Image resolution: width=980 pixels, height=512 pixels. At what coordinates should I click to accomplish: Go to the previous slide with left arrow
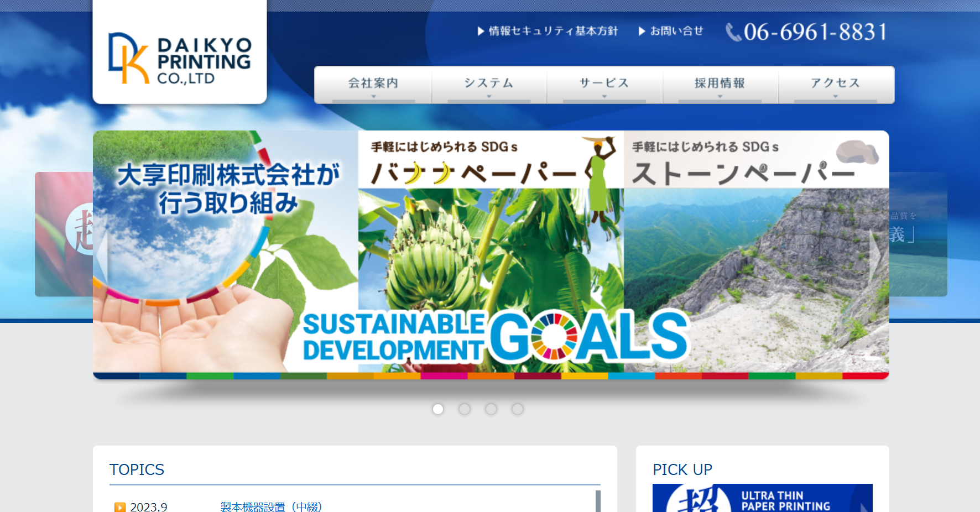[x=101, y=255]
